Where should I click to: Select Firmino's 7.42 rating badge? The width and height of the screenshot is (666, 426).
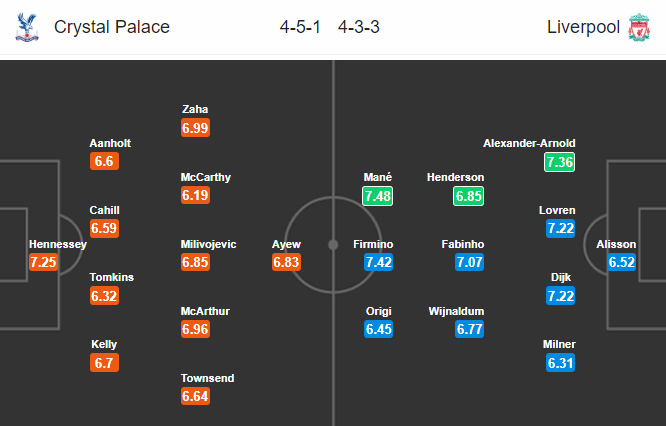(x=378, y=262)
